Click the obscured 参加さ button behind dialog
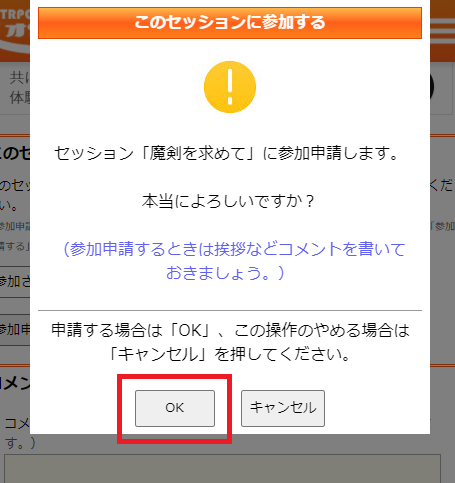This screenshot has width=455, height=483. point(15,282)
